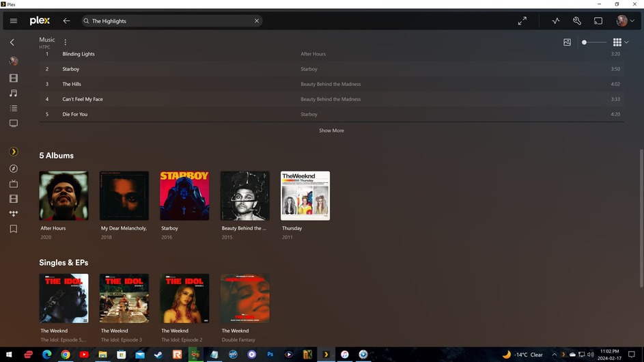Screen dimensions: 644x362
Task: Play the track Blinding Lights
Action: pyautogui.click(x=79, y=54)
